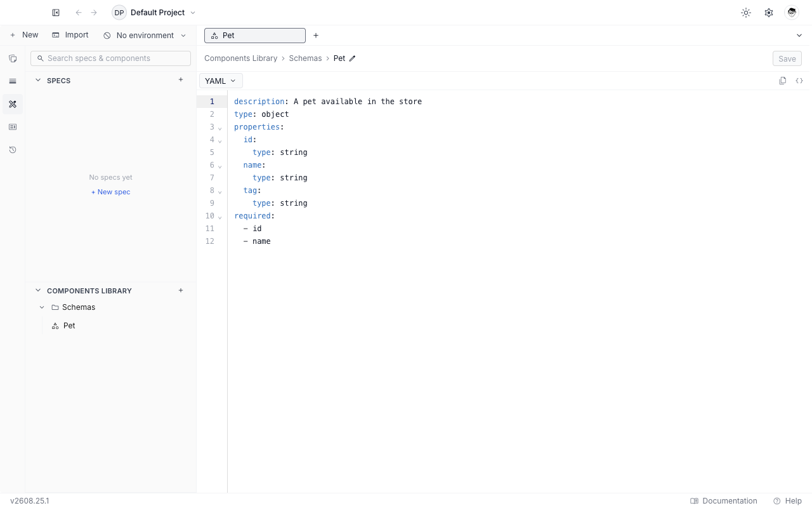Viewport: 812px width, 508px height.
Task: Click 'type: object' line
Action: (261, 114)
